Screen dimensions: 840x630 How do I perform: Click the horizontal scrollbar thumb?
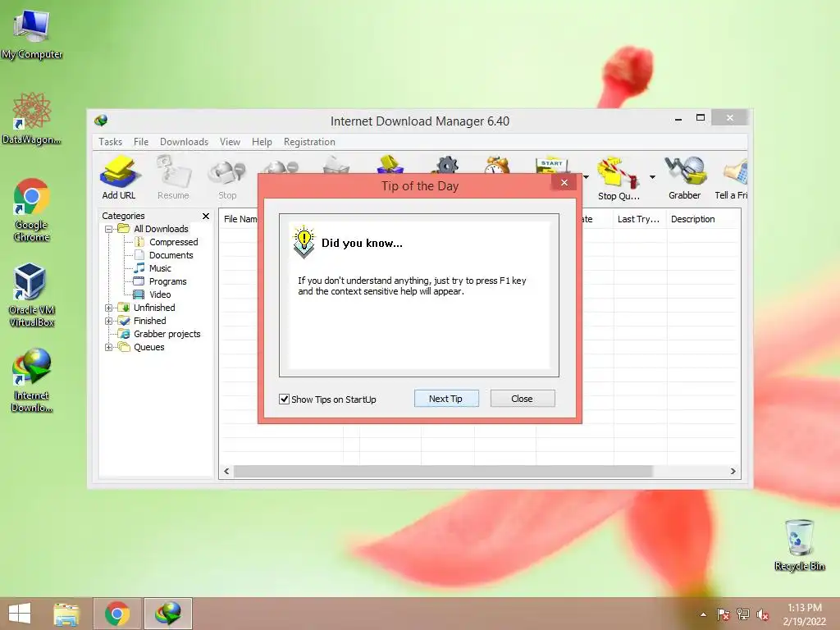pyautogui.click(x=444, y=472)
